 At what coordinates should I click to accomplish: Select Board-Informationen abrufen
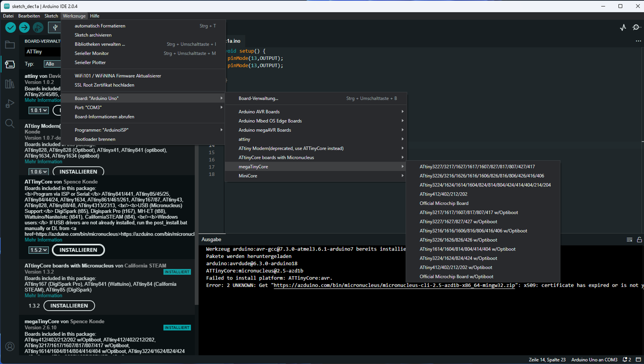coord(143,117)
